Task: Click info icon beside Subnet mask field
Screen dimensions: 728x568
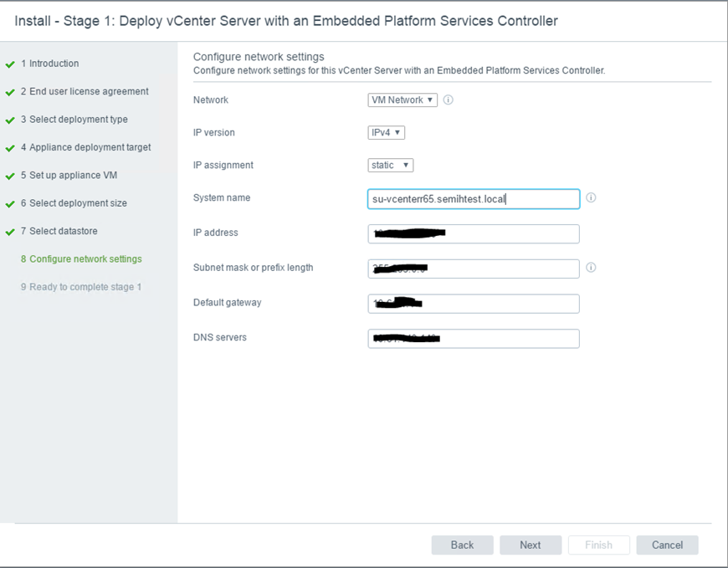Action: click(x=591, y=268)
